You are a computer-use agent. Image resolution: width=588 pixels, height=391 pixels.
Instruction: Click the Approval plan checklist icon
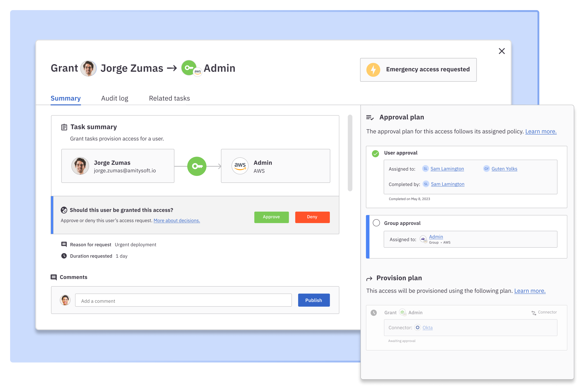[370, 118]
